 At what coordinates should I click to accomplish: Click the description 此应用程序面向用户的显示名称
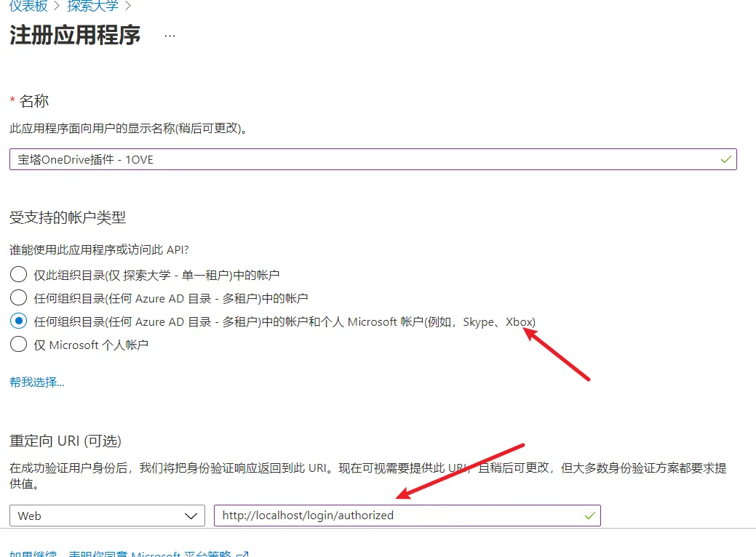pos(128,128)
